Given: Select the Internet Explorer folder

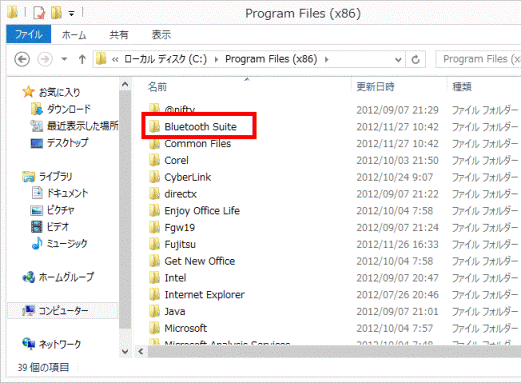Looking at the screenshot, I should pyautogui.click(x=204, y=295).
